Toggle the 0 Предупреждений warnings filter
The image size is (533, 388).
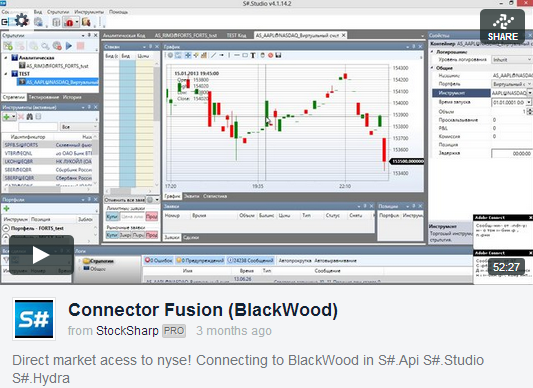pos(200,260)
